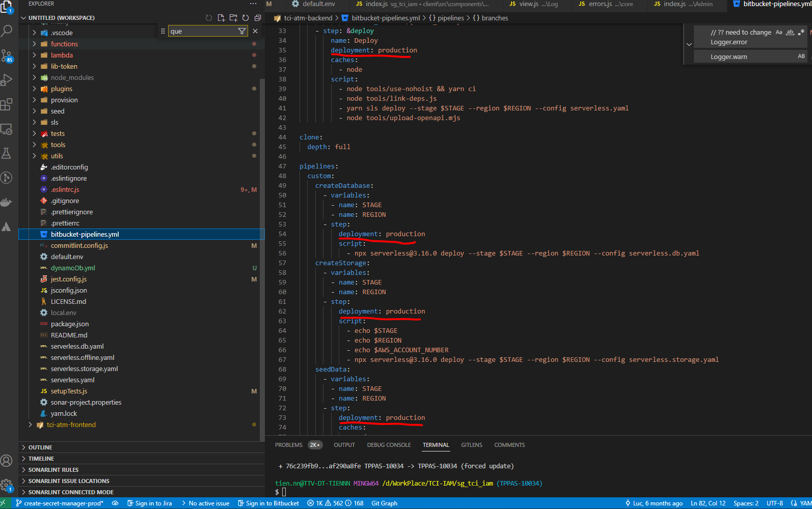Click Sign in to Bitbucket
The width and height of the screenshot is (812, 509).
point(268,503)
